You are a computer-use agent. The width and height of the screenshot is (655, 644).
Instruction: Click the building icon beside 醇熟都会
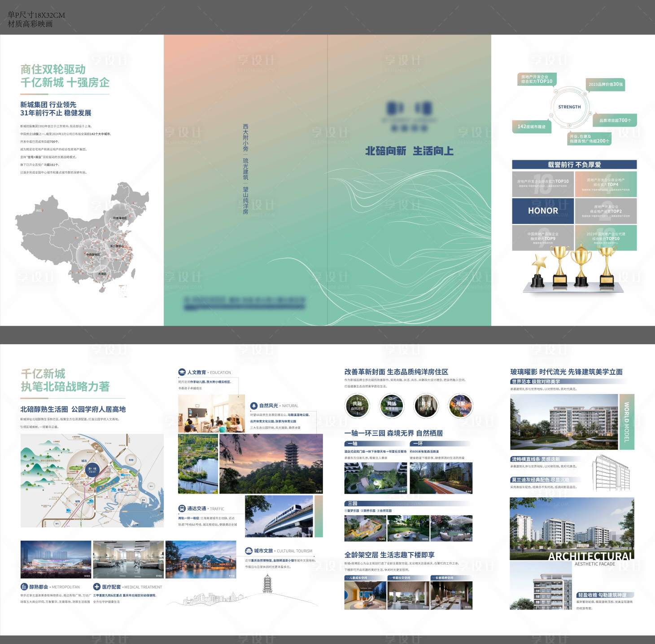click(24, 587)
